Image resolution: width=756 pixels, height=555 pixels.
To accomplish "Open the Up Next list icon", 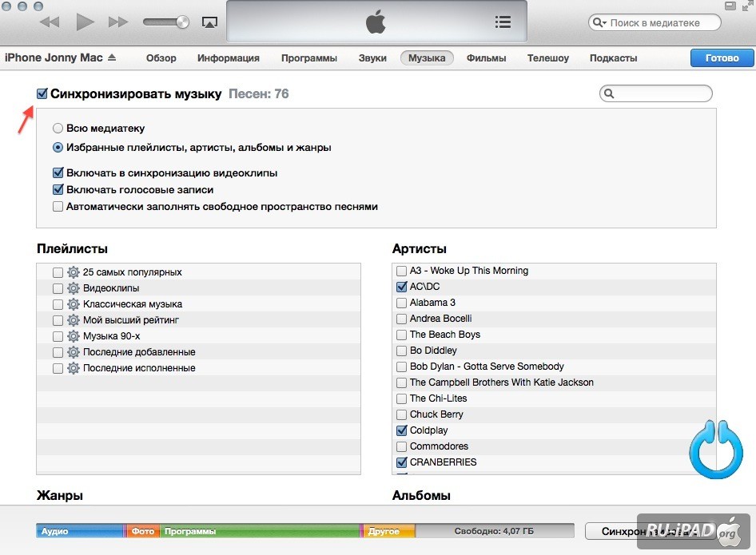I will click(503, 22).
